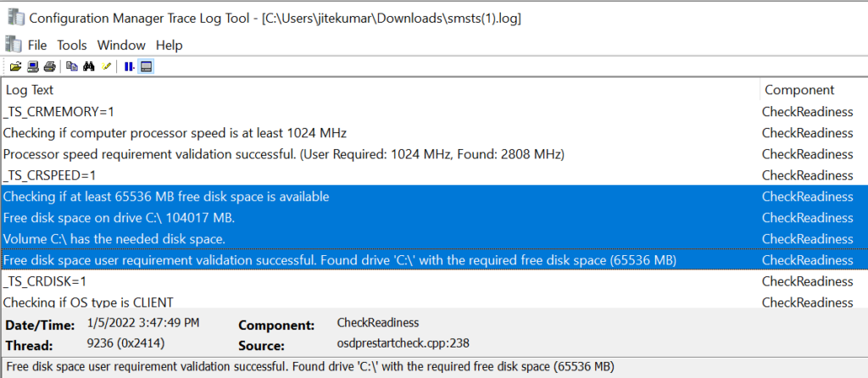Open the File menu
The height and width of the screenshot is (378, 868).
tap(37, 45)
